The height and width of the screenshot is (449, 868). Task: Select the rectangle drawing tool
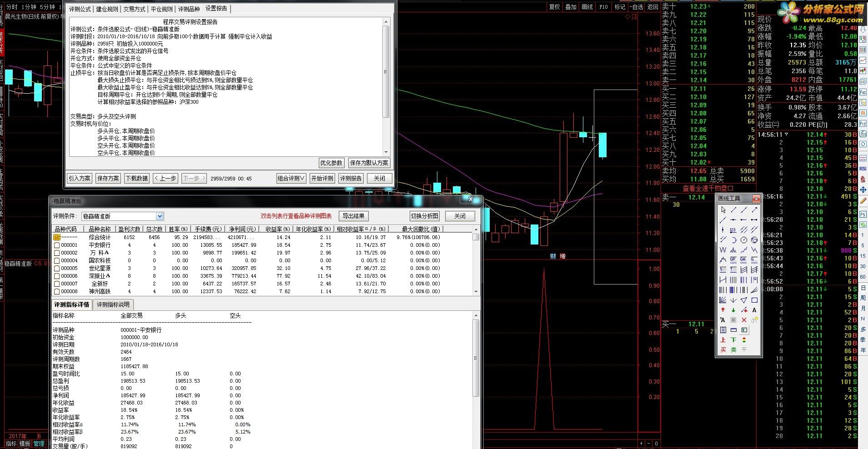click(x=754, y=300)
